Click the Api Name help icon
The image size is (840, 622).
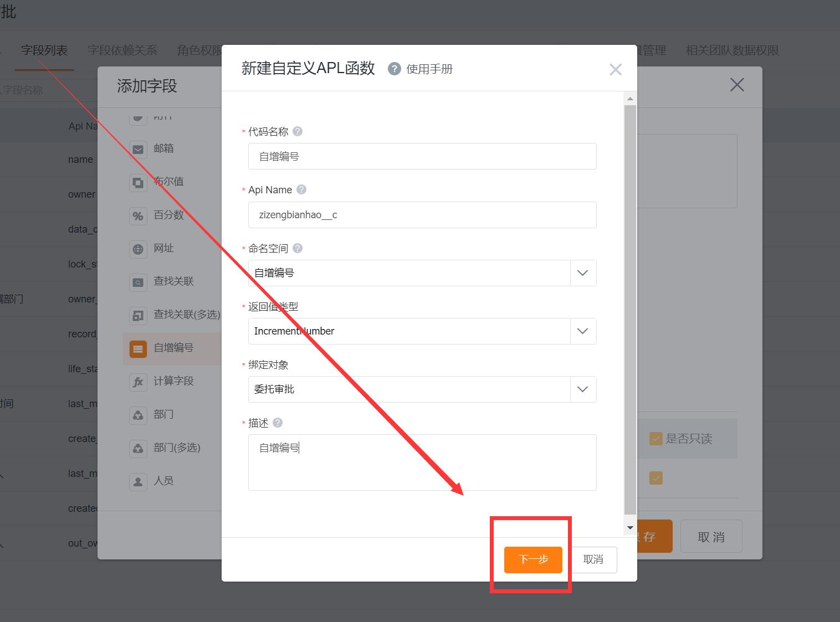pyautogui.click(x=301, y=189)
